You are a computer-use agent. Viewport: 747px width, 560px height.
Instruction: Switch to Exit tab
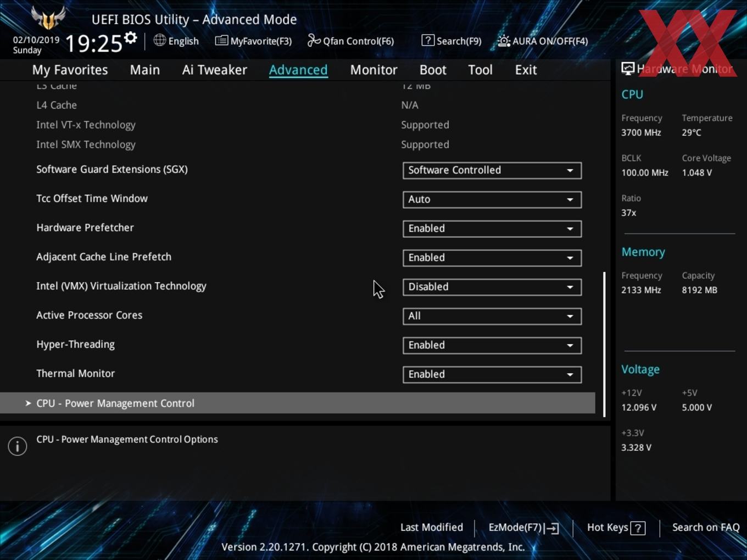click(x=526, y=70)
